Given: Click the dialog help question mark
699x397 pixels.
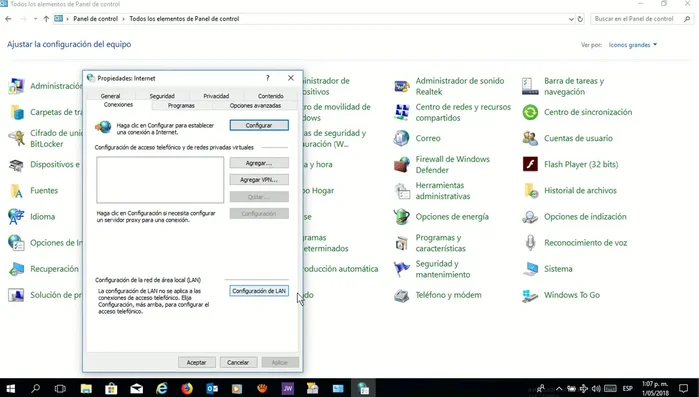Looking at the screenshot, I should 267,78.
